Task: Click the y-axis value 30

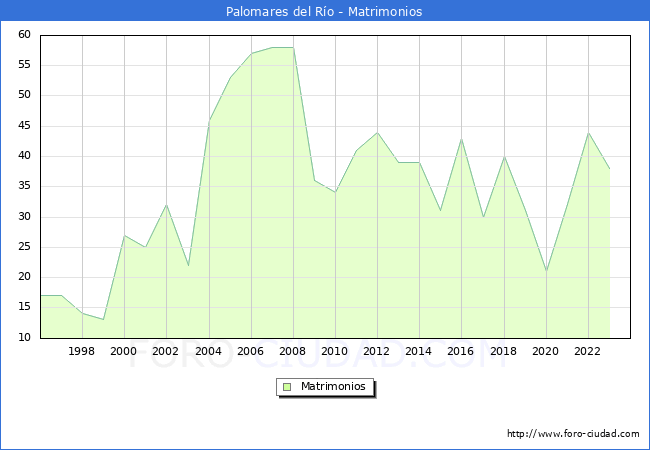Action: point(24,217)
